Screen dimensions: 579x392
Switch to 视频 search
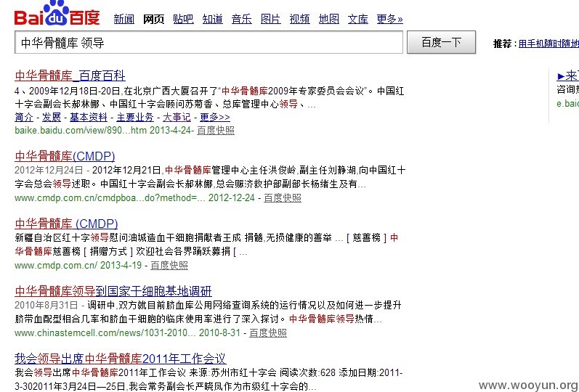[300, 19]
